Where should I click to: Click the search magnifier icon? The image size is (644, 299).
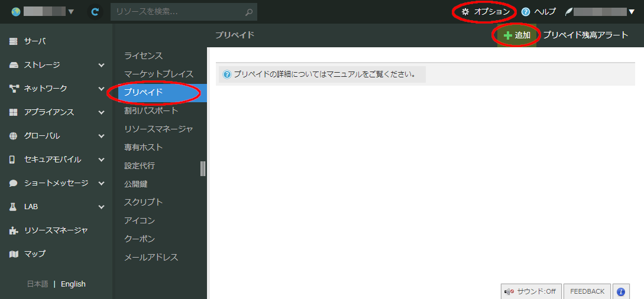click(250, 12)
